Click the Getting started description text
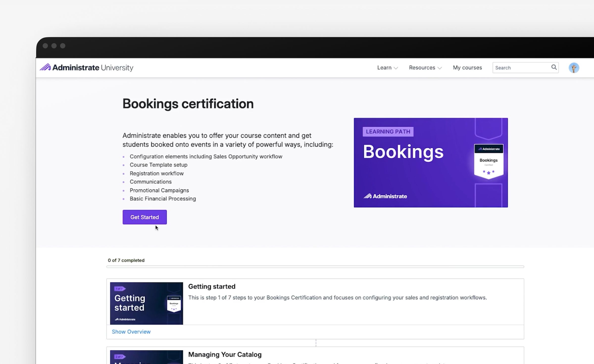Screen dimensions: 594x364 pos(337,297)
